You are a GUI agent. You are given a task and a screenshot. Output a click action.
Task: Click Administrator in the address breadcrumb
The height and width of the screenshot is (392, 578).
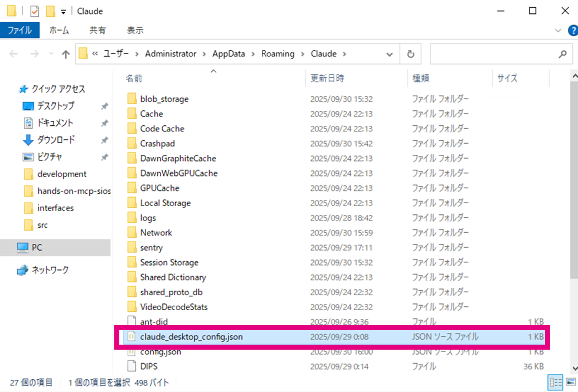point(171,54)
